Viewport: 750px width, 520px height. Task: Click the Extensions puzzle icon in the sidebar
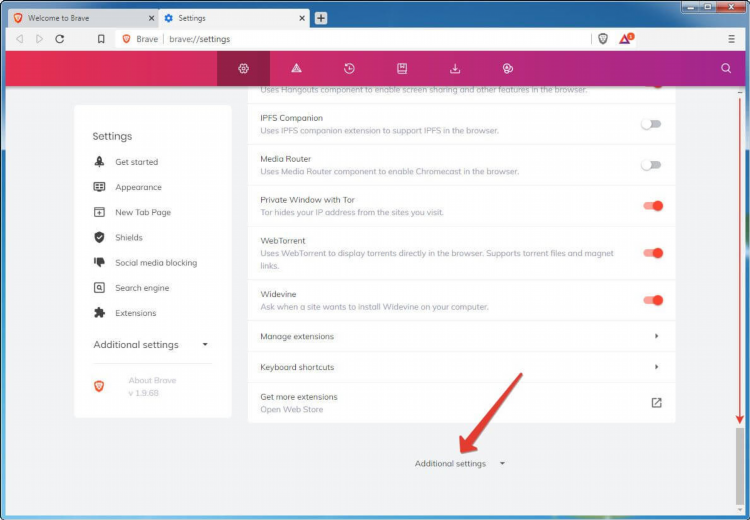click(99, 313)
